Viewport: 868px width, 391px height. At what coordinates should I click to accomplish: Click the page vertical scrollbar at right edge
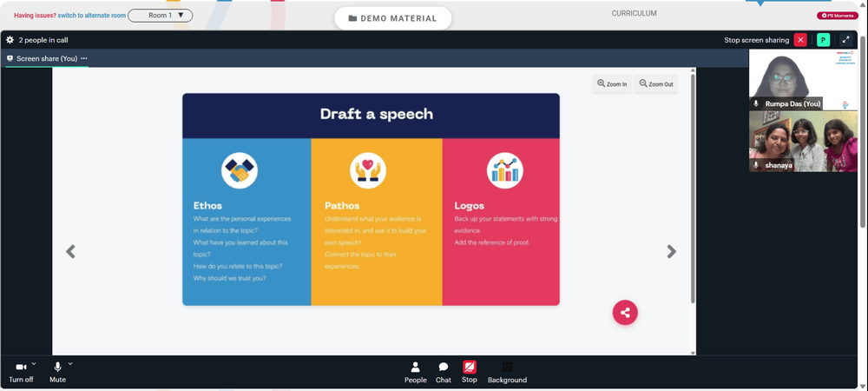tap(864, 130)
